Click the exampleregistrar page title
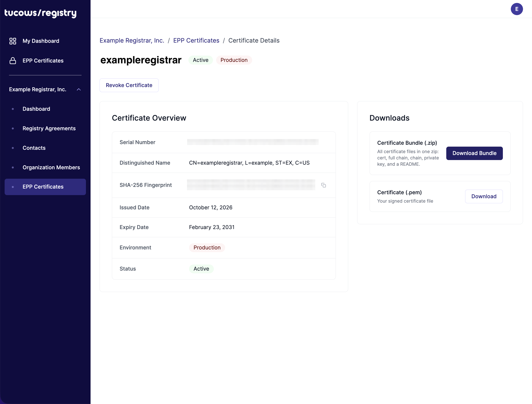This screenshot has height=404, width=532. 141,60
